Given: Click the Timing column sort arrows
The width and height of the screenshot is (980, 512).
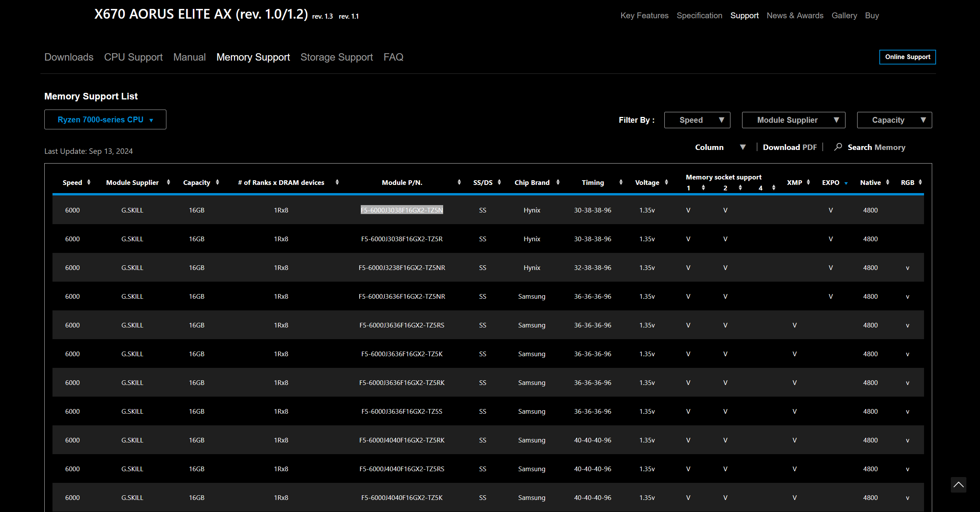Looking at the screenshot, I should (x=621, y=182).
